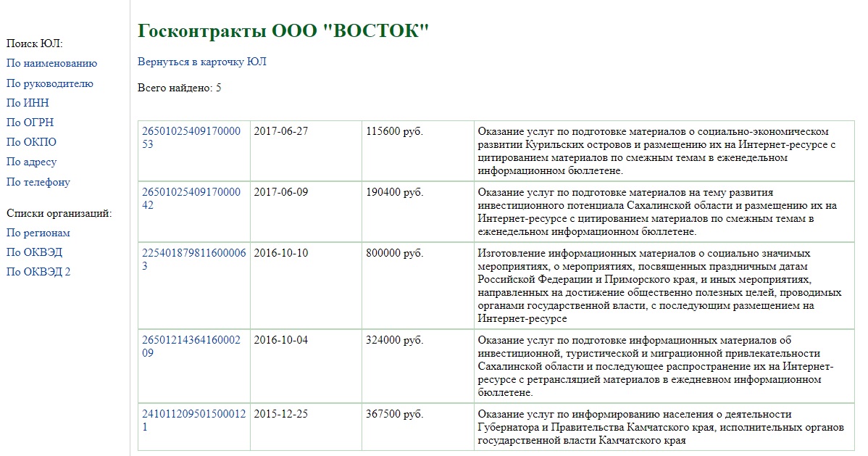Go to search by address (По адресу)
Image resolution: width=868 pixels, height=456 pixels.
(31, 162)
